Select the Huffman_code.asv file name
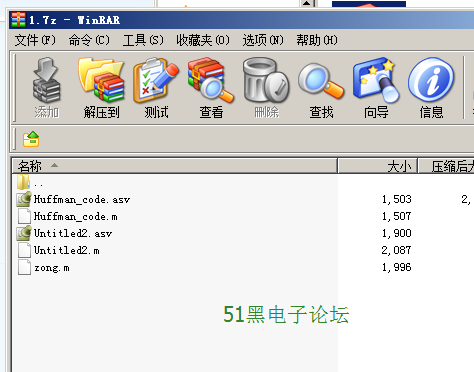 click(82, 199)
